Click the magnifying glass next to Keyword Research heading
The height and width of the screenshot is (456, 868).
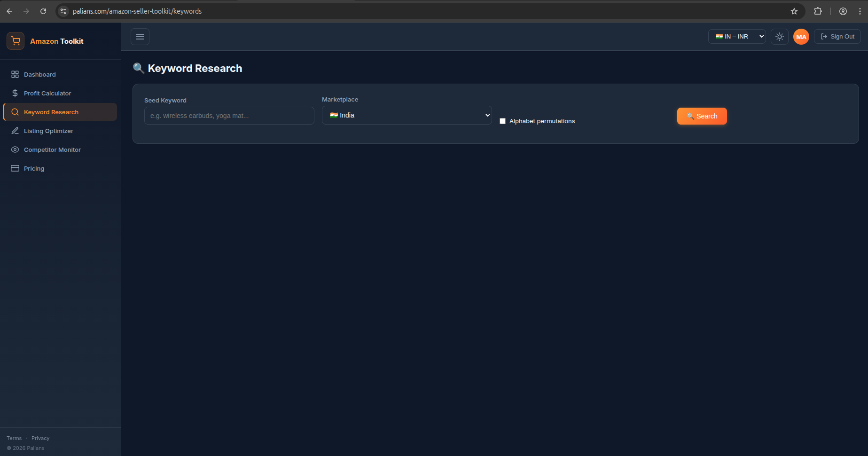tap(138, 68)
